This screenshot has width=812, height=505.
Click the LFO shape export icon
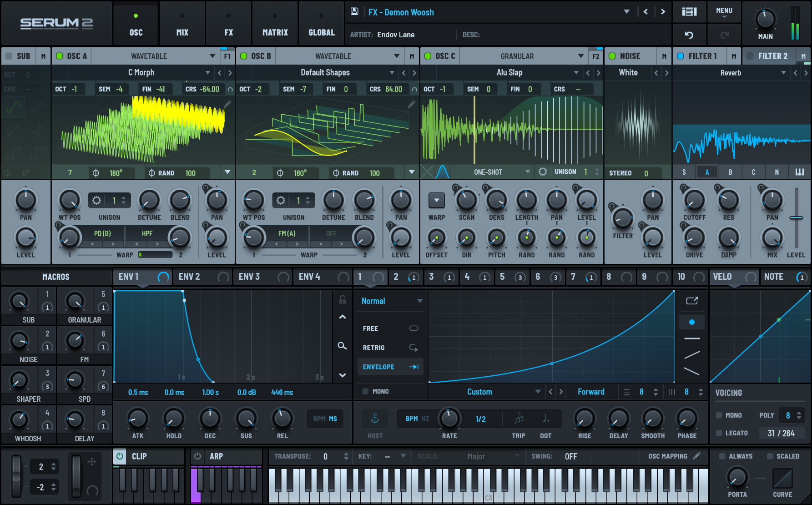point(692,301)
